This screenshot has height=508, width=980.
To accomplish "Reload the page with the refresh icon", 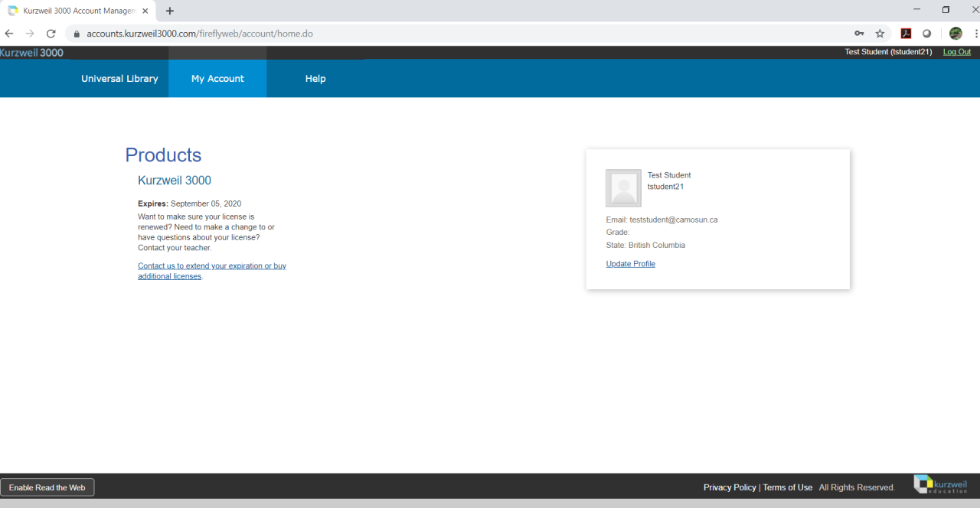I will 51,34.
